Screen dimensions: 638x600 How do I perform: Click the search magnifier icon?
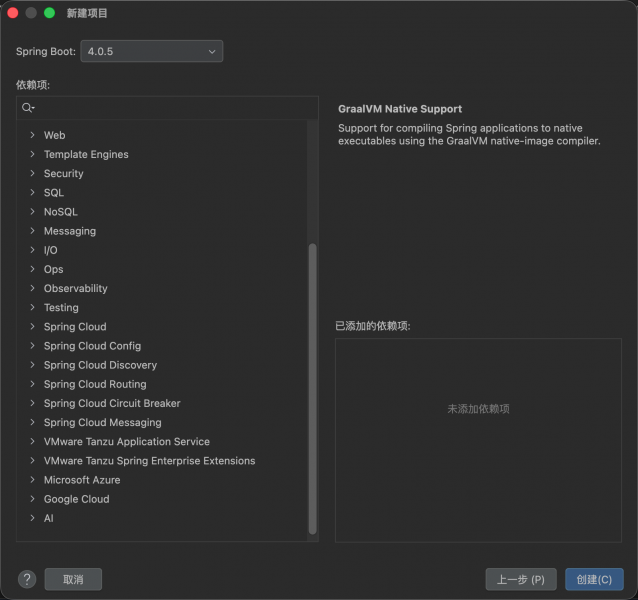[28, 108]
